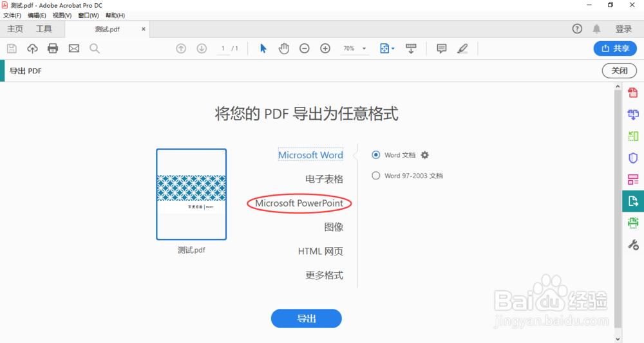
Task: Click the 共享 share button
Action: 615,48
